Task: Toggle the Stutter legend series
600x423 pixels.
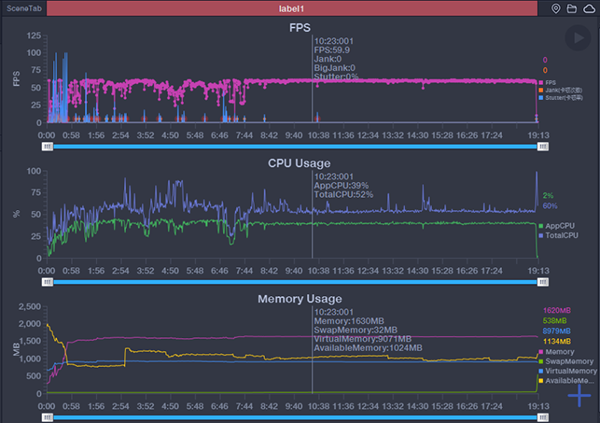Action: (563, 99)
